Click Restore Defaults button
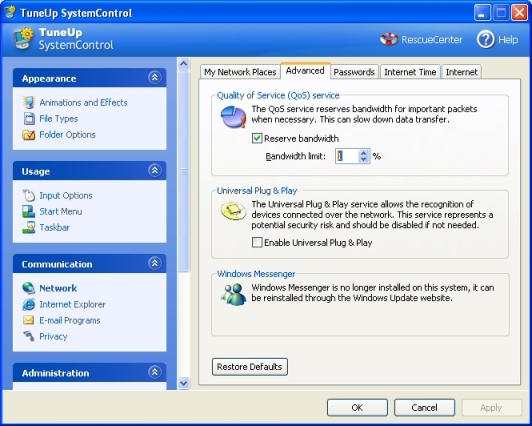The image size is (532, 426). coord(250,367)
